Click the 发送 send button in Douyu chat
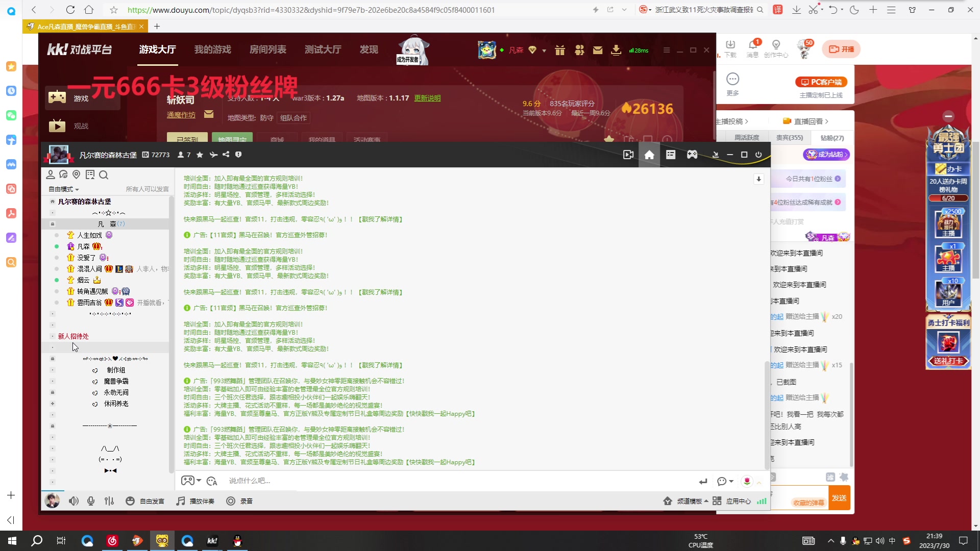 pyautogui.click(x=839, y=498)
